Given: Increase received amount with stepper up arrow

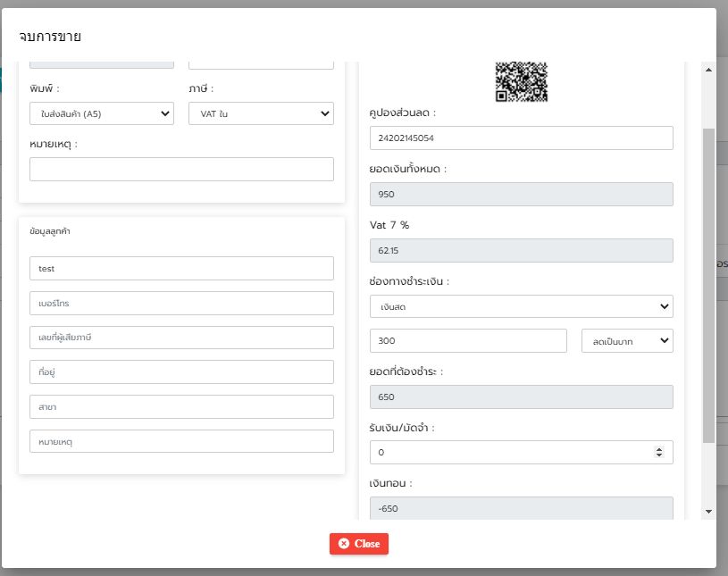Looking at the screenshot, I should tap(659, 449).
